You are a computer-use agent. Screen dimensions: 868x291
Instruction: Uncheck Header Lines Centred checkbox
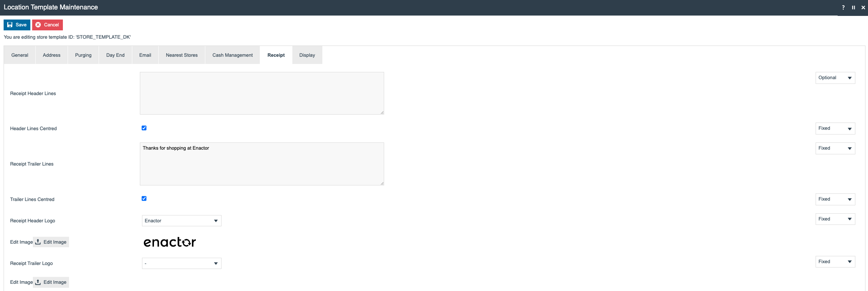tap(144, 128)
